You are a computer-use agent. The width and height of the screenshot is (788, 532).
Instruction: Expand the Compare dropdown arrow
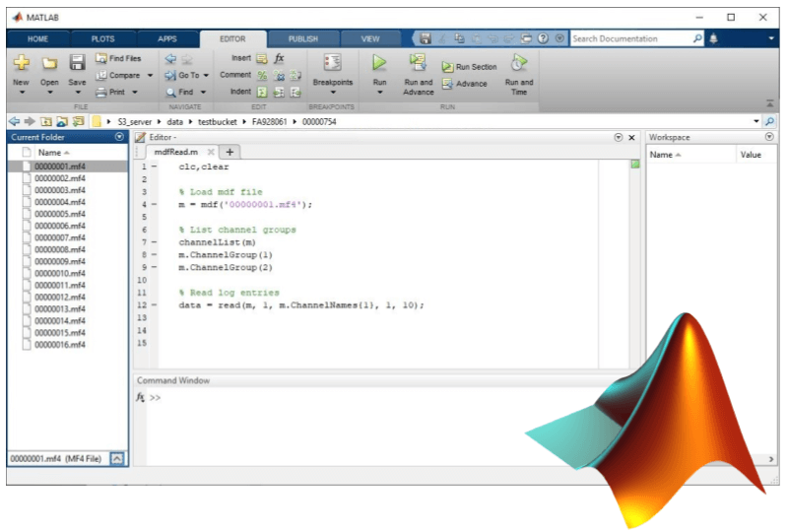(x=150, y=76)
